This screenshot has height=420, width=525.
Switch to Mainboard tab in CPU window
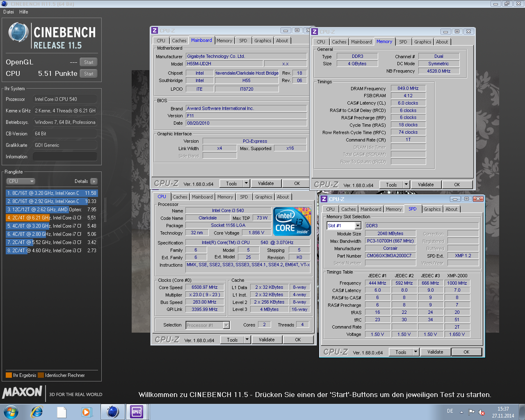(x=202, y=197)
